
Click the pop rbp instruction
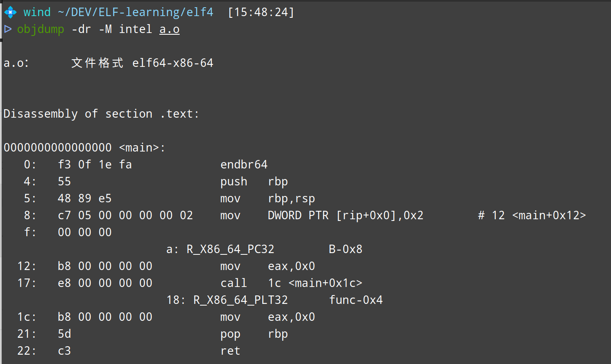coord(254,334)
